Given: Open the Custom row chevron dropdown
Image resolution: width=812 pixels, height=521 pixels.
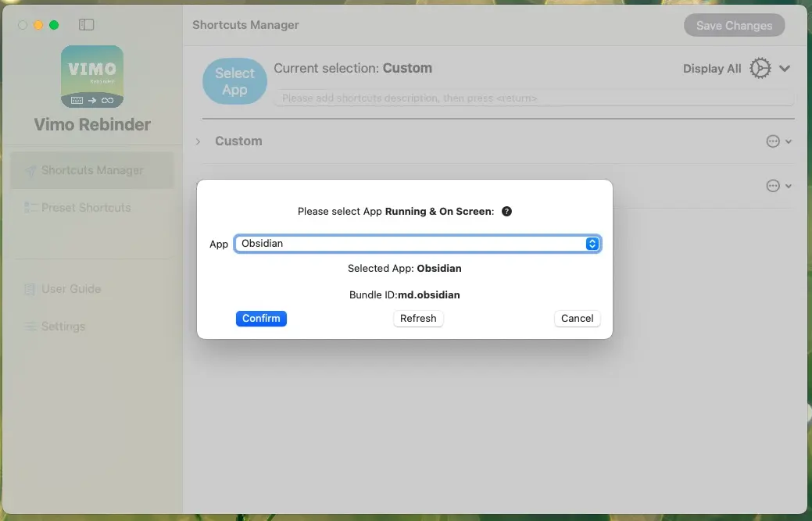Looking at the screenshot, I should (x=789, y=141).
